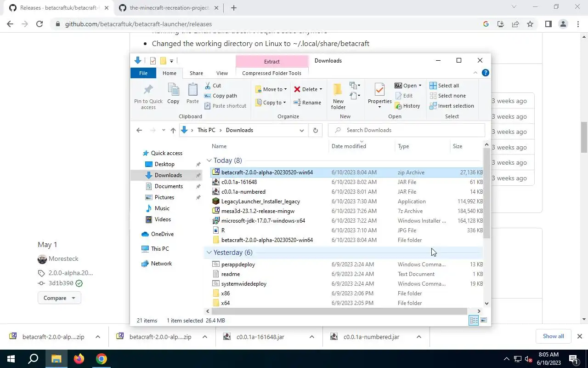
Task: Click Paste shortcut in ribbon
Action: tap(225, 106)
